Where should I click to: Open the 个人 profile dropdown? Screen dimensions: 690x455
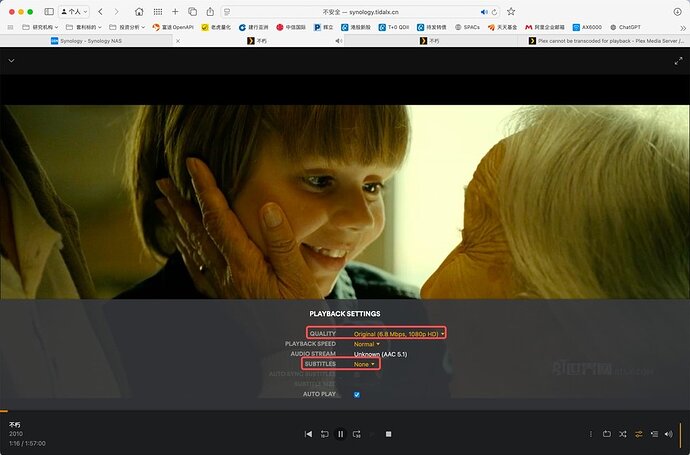[x=74, y=12]
